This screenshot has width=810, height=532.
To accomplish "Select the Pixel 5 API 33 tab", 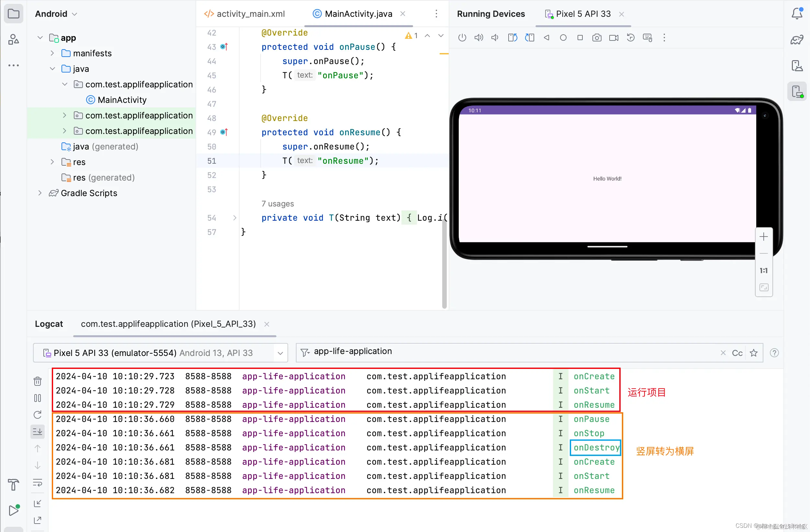I will [583, 14].
